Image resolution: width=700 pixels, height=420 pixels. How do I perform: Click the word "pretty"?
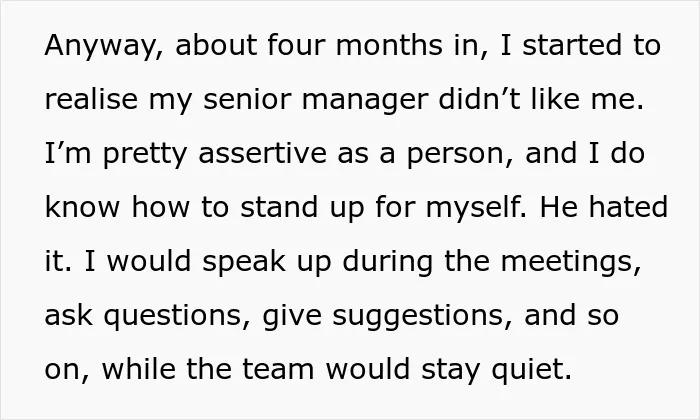tap(145, 154)
